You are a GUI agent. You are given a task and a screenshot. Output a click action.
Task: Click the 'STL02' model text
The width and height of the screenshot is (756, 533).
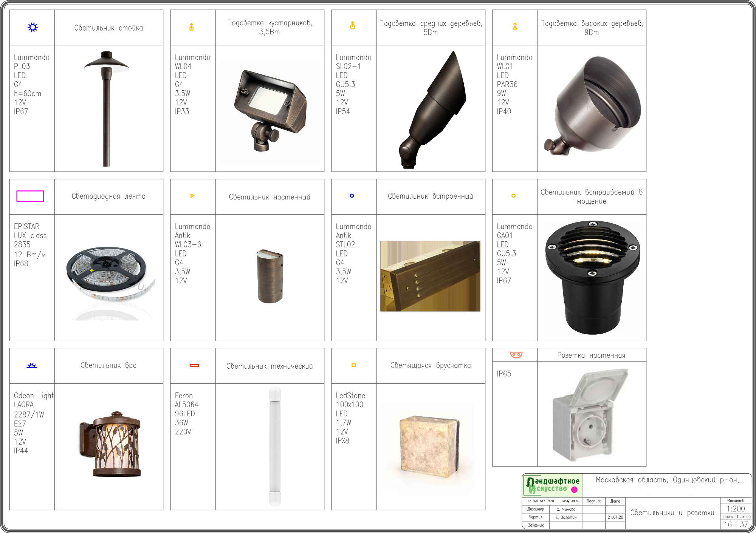[x=345, y=244]
